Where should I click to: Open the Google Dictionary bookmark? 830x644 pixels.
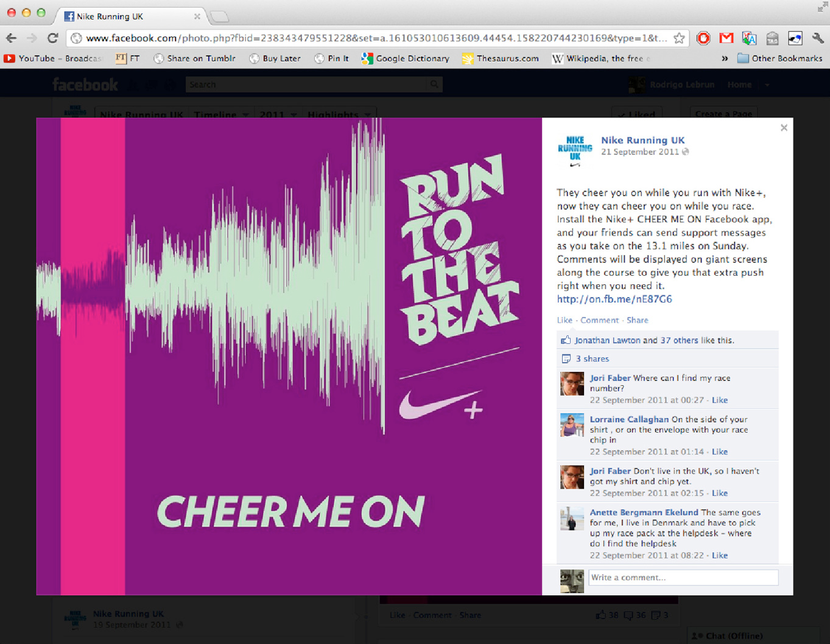(x=406, y=58)
